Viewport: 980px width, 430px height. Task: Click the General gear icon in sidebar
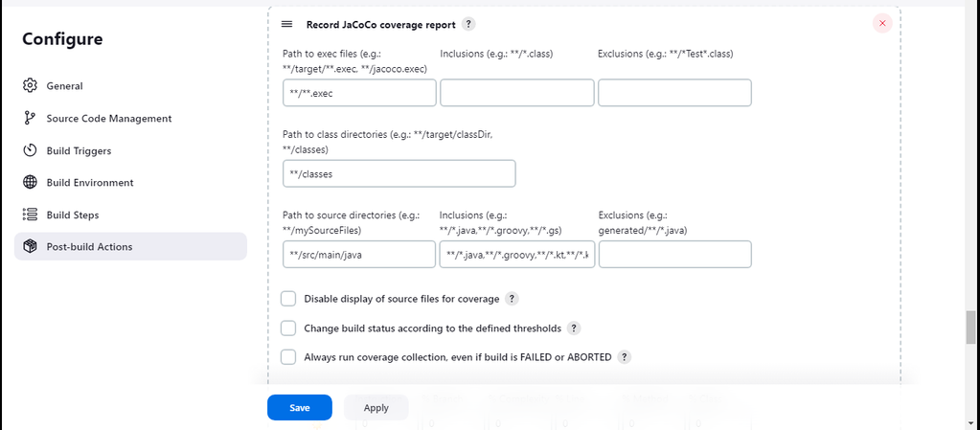click(29, 86)
